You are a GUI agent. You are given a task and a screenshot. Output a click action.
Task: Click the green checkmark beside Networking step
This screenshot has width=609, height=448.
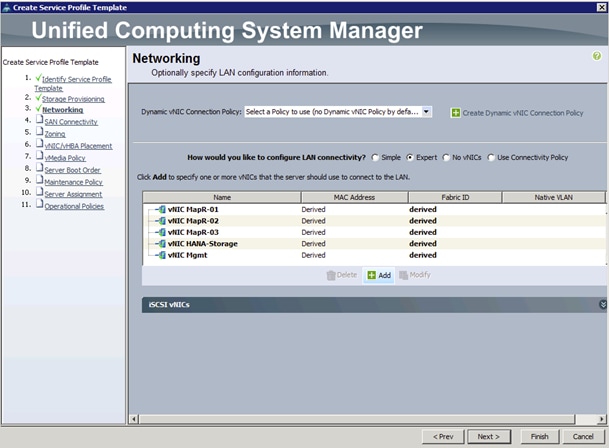38,108
